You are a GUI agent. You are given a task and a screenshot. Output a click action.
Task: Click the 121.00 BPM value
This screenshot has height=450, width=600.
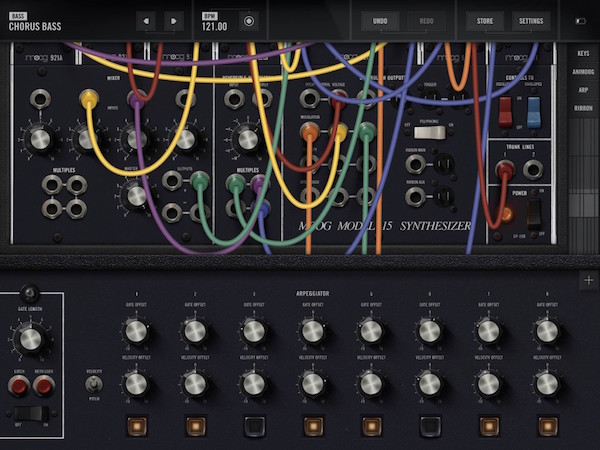pyautogui.click(x=214, y=26)
